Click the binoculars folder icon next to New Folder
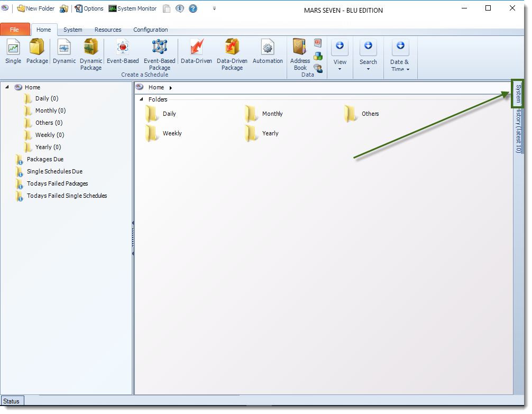This screenshot has height=414, width=532. (64, 9)
